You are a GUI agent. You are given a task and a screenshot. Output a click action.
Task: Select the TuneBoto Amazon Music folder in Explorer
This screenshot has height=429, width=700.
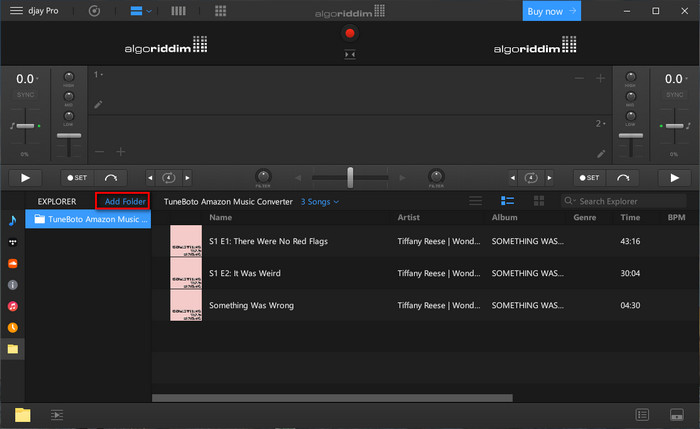point(88,219)
